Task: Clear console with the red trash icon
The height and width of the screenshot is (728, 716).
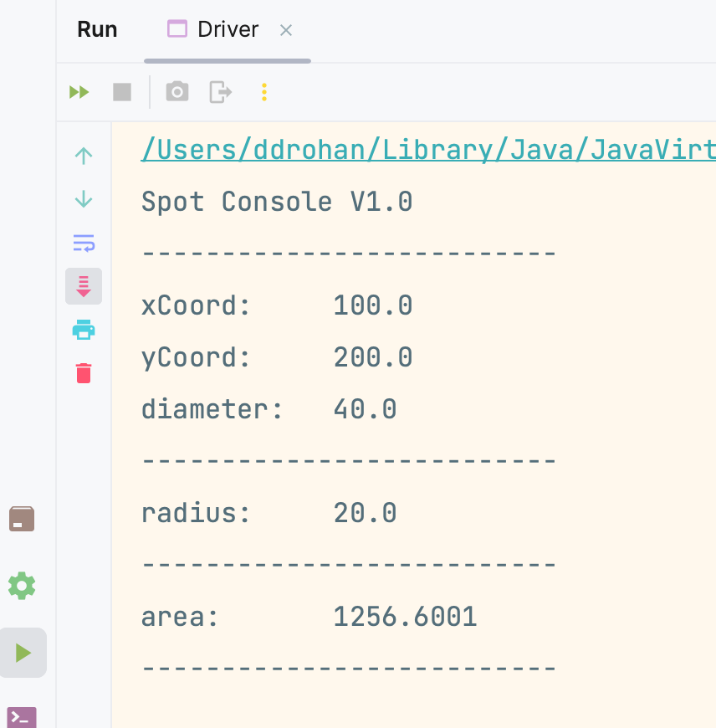Action: click(x=84, y=373)
